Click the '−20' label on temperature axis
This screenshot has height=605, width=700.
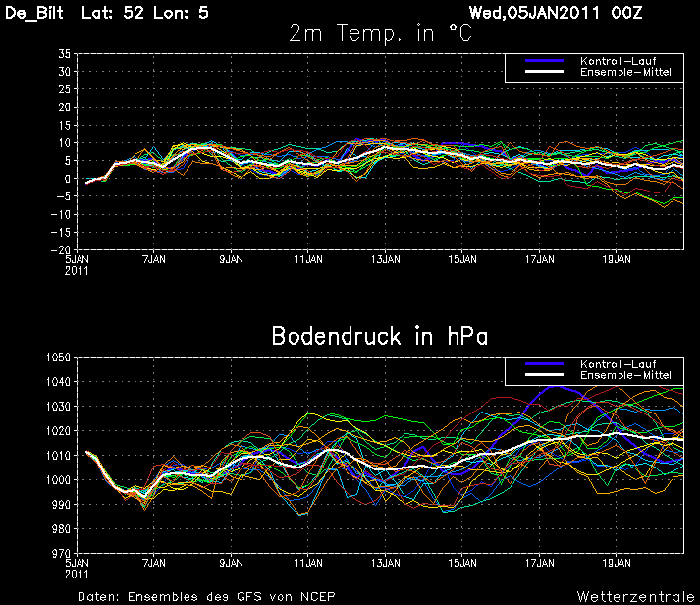(x=61, y=250)
